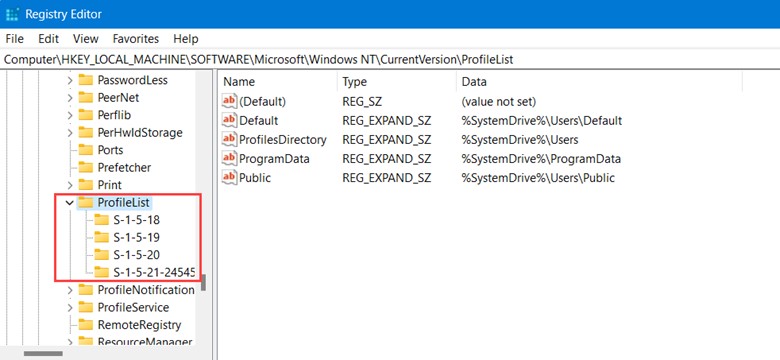The image size is (780, 360).
Task: Select the PeerNet key label
Action: pyautogui.click(x=118, y=97)
